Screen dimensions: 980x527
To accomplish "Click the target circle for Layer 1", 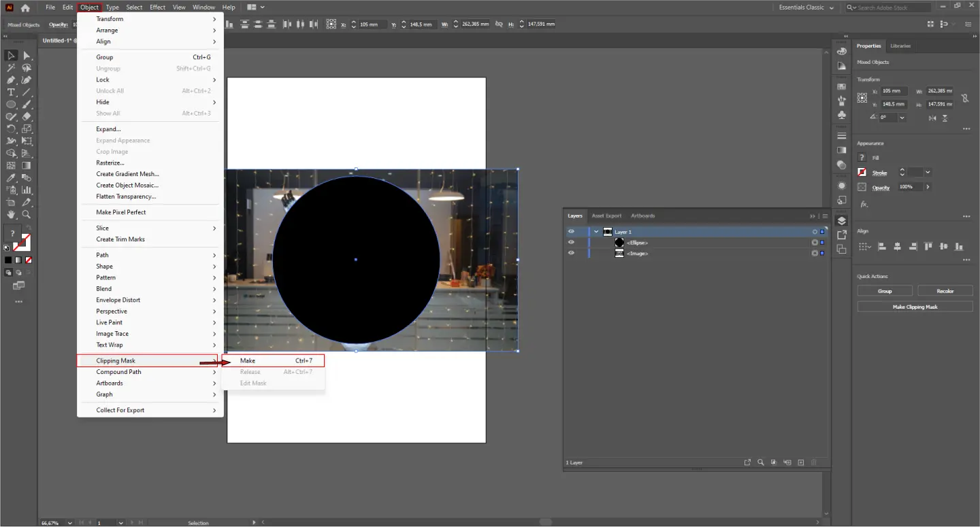I will click(x=814, y=232).
